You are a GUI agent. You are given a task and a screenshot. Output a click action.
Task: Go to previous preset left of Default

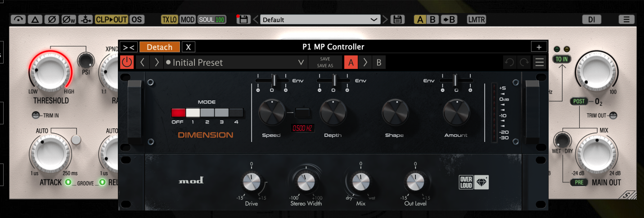point(256,19)
